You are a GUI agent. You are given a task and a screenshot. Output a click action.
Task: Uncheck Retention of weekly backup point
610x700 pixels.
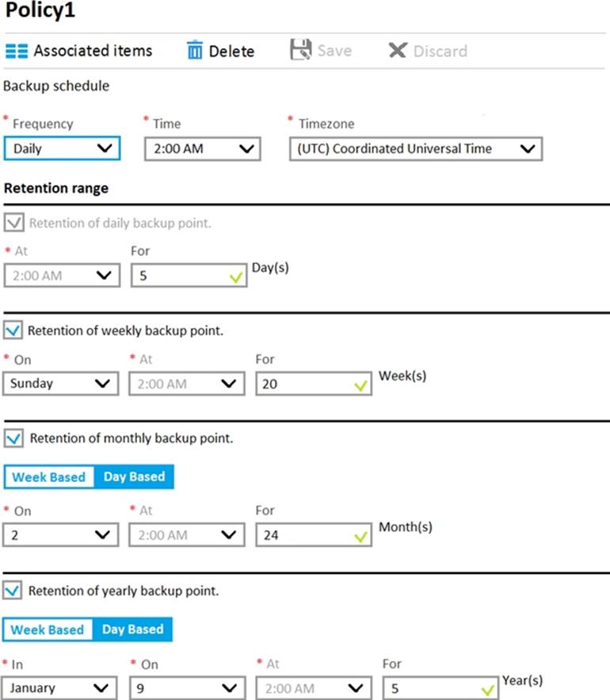[x=13, y=330]
